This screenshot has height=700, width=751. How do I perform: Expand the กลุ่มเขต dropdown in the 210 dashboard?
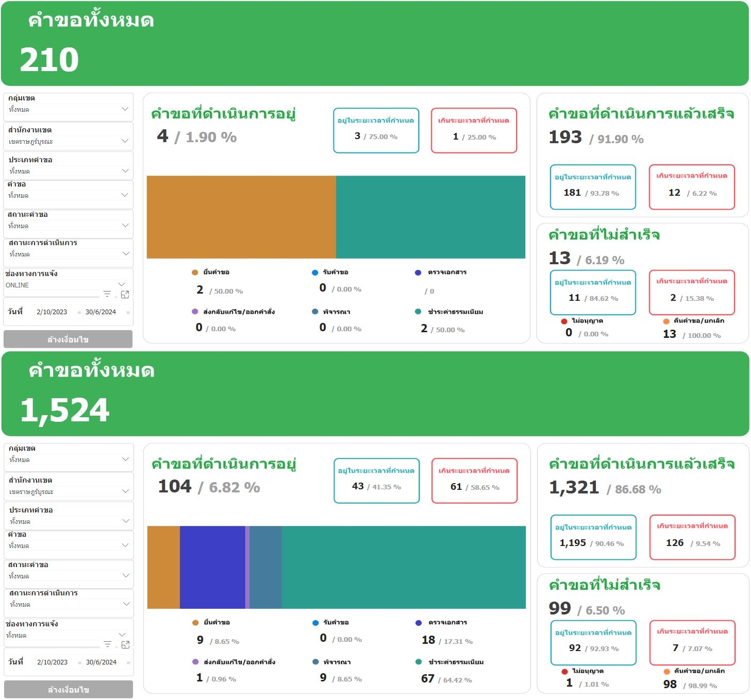click(x=125, y=109)
